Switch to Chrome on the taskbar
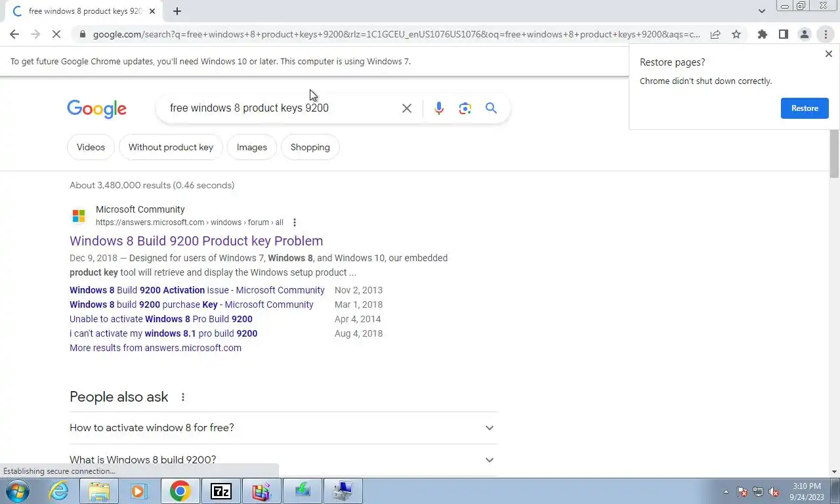The image size is (840, 504). (x=180, y=491)
